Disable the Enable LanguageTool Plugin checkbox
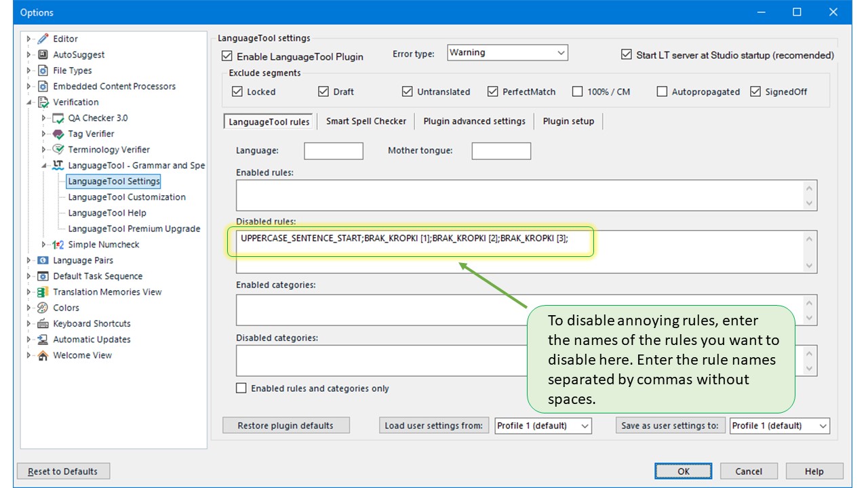Image resolution: width=868 pixels, height=488 pixels. click(227, 56)
